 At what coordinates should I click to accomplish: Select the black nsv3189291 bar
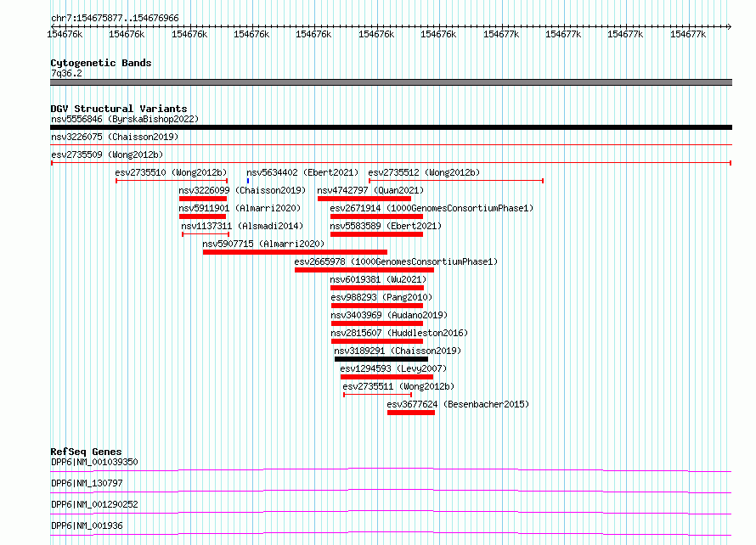pos(381,359)
